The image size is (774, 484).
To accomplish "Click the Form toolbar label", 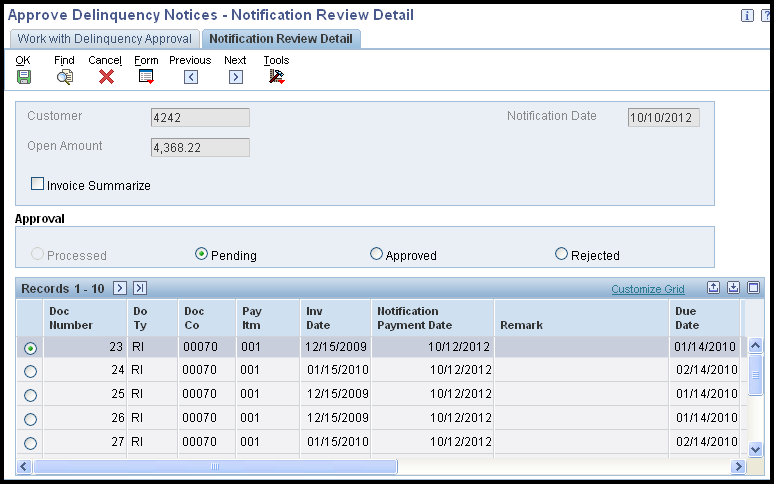I will click(146, 60).
